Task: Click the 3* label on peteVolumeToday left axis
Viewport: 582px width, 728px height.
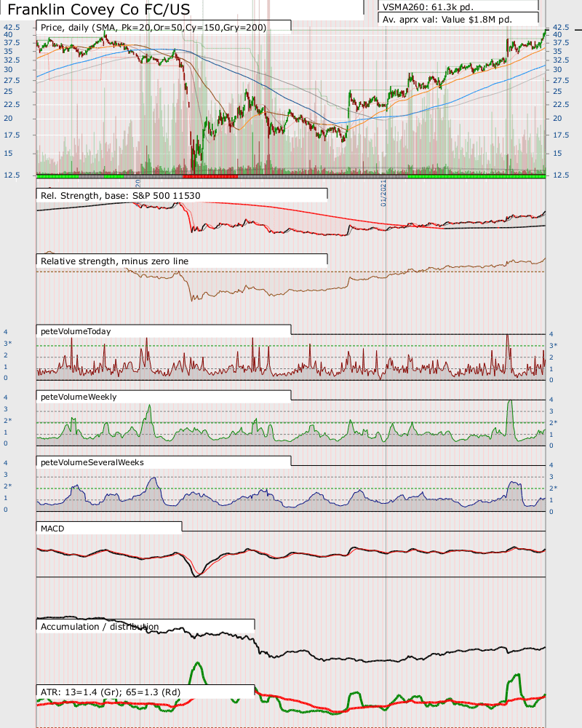Action: pyautogui.click(x=8, y=344)
